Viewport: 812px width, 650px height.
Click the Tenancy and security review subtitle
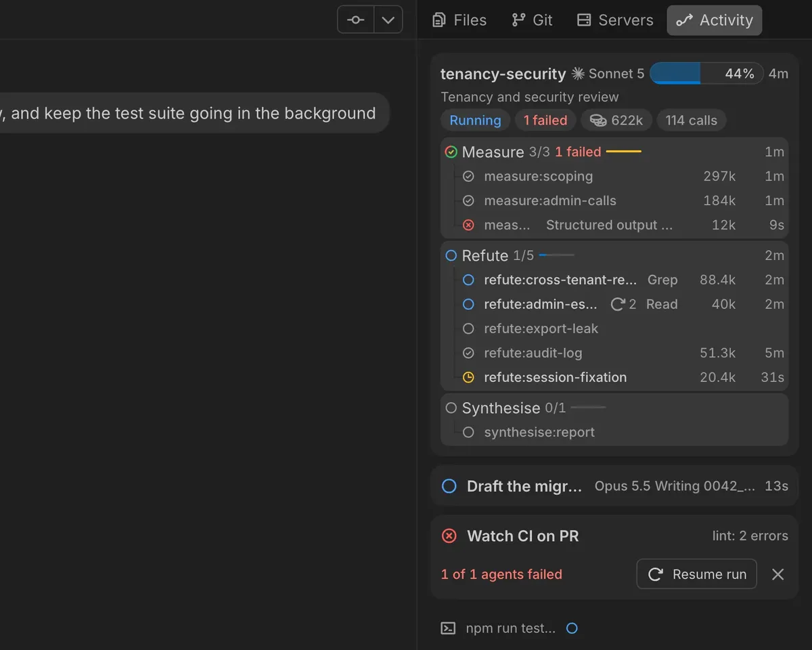(x=530, y=97)
